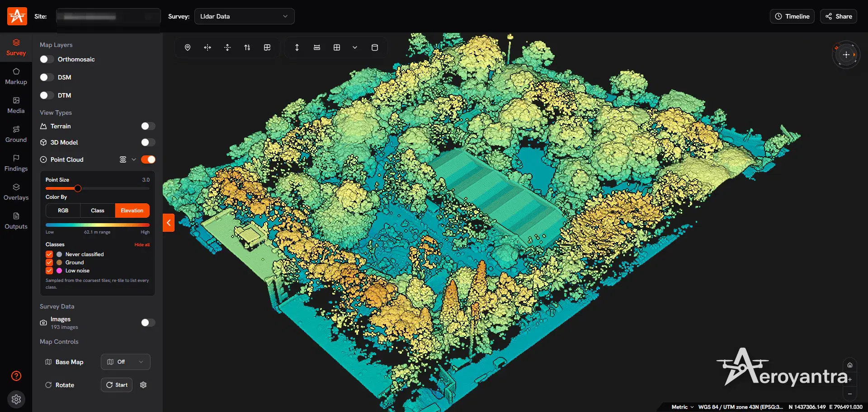This screenshot has width=868, height=412.
Task: Color point cloud by RGB
Action: pyautogui.click(x=63, y=211)
